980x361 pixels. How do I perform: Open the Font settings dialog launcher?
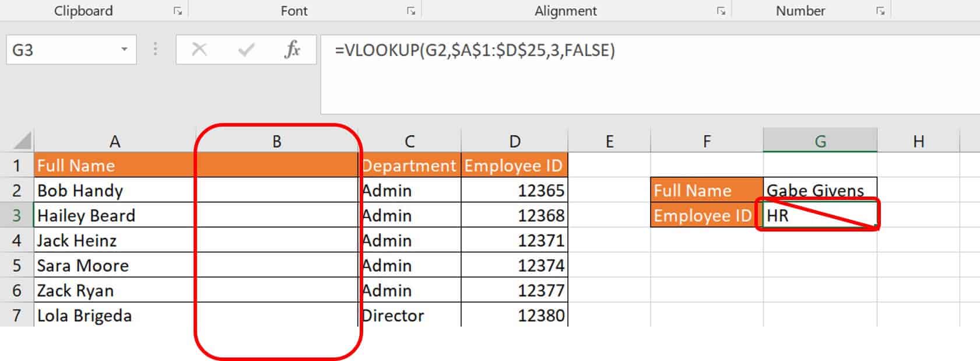click(x=411, y=11)
